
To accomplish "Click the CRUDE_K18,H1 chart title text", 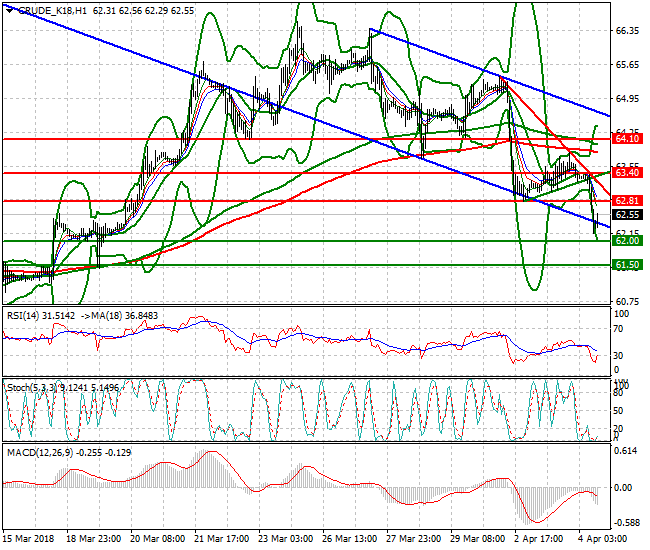I will click(53, 11).
